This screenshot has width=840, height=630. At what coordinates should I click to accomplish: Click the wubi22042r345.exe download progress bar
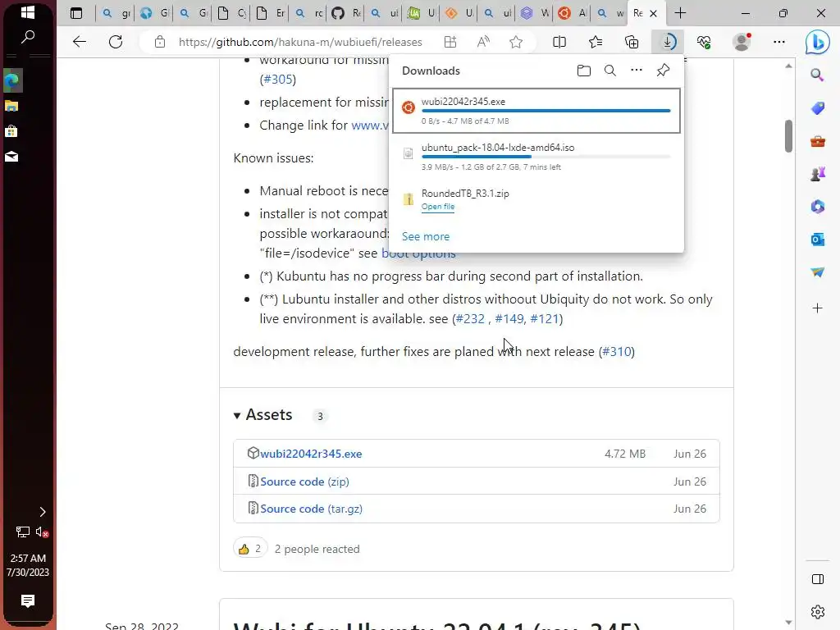(x=546, y=111)
